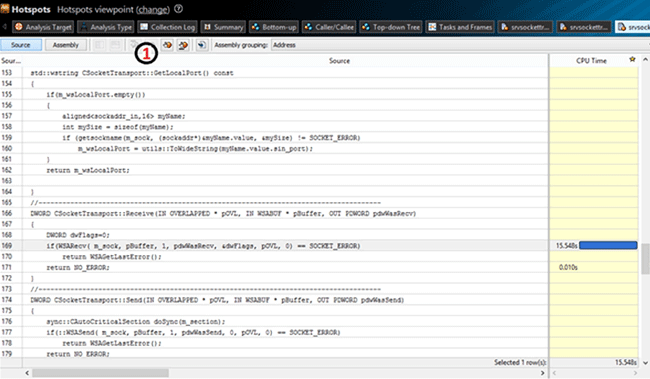The height and width of the screenshot is (379, 650).
Task: Select the active white srvsock source tab
Action: 633,27
